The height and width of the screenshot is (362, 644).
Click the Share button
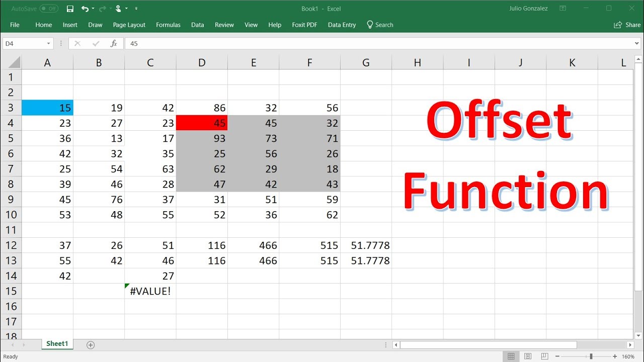tap(627, 25)
